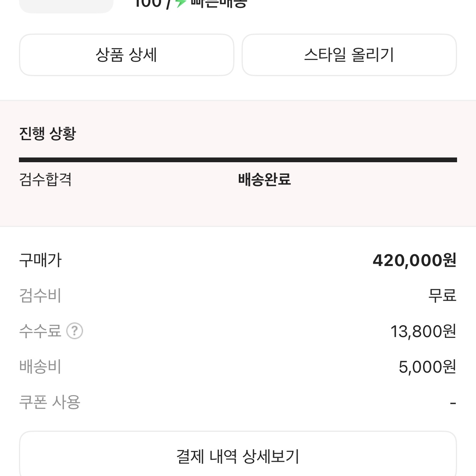Select the 배송비 label
Screen dimensions: 476x476
click(x=40, y=366)
